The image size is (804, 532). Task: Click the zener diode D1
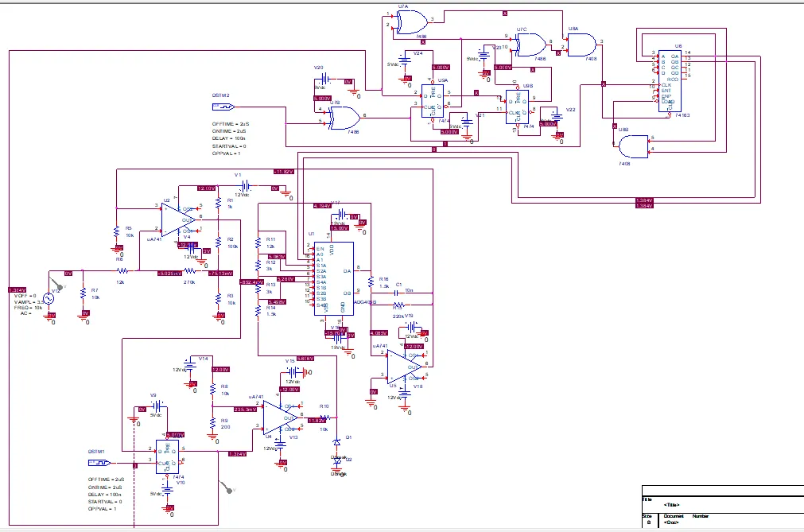point(336,442)
